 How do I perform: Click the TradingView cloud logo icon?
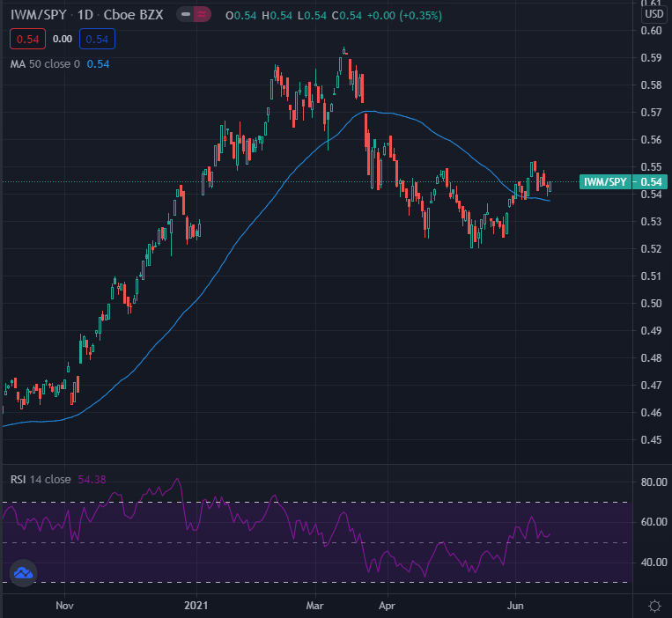23,573
